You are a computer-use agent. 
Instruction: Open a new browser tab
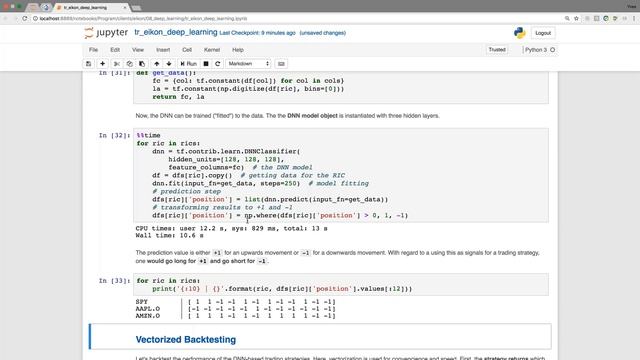point(137,8)
